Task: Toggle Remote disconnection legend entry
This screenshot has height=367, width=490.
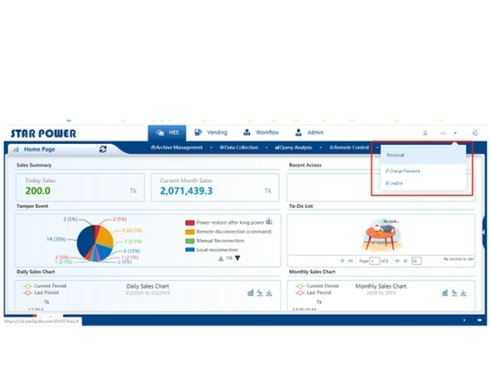Action: 229,232
